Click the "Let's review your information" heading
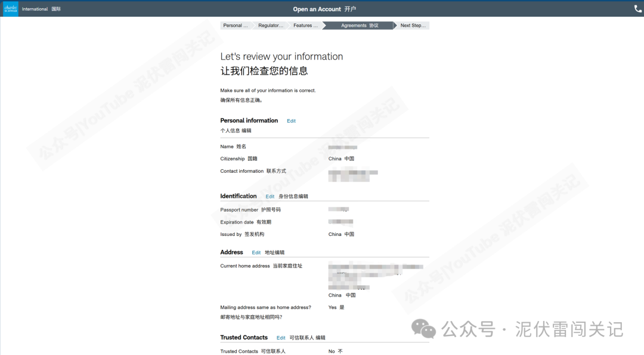Screen dimensions: 644x355 281,57
